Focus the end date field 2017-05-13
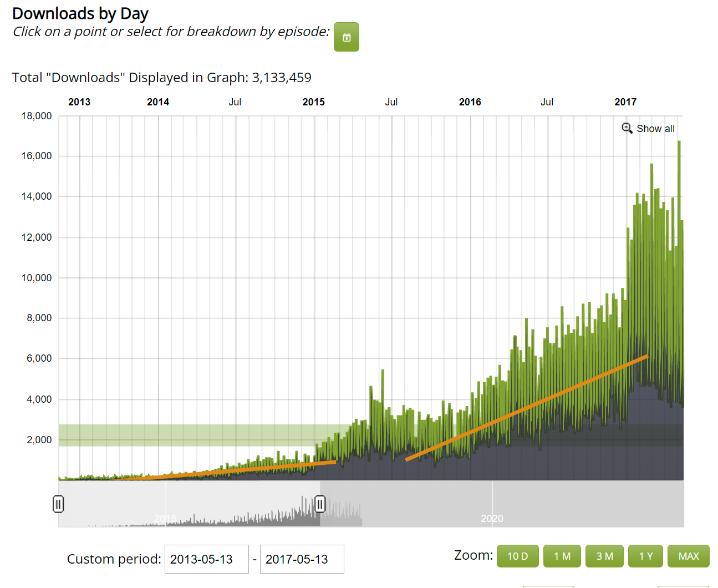The width and height of the screenshot is (718, 588). (x=302, y=559)
